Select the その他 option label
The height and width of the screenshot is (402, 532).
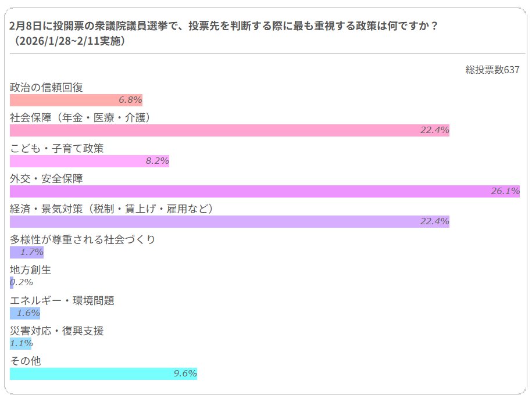click(x=26, y=361)
